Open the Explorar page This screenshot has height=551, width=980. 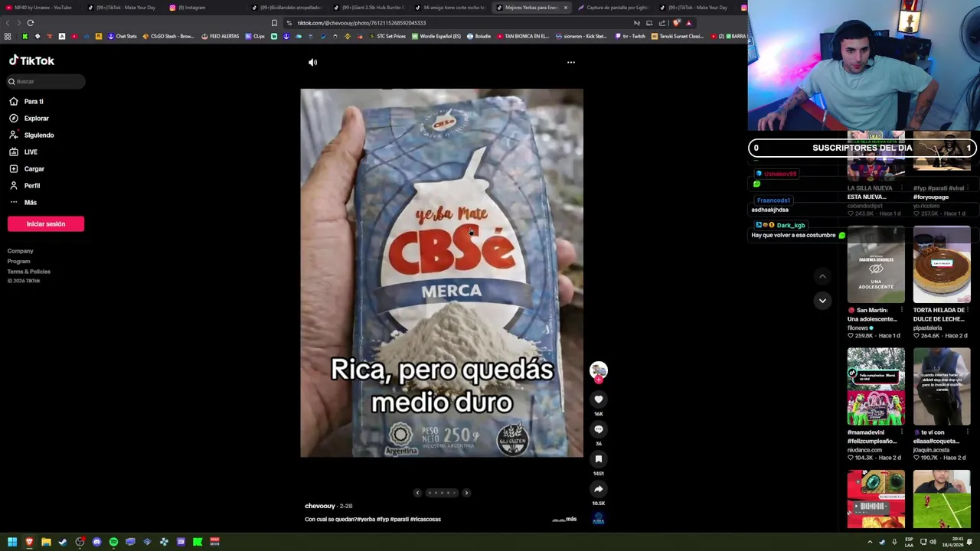[x=36, y=118]
